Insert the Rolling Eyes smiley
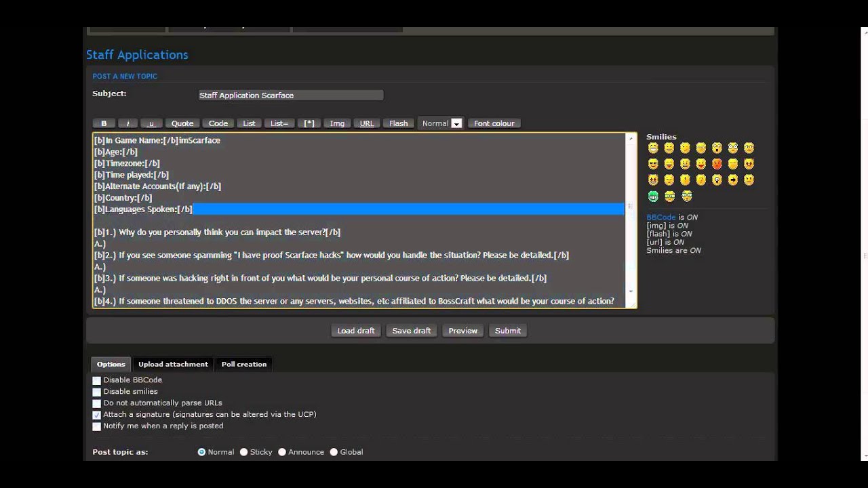The width and height of the screenshot is (868, 488). pyautogui.click(x=669, y=180)
